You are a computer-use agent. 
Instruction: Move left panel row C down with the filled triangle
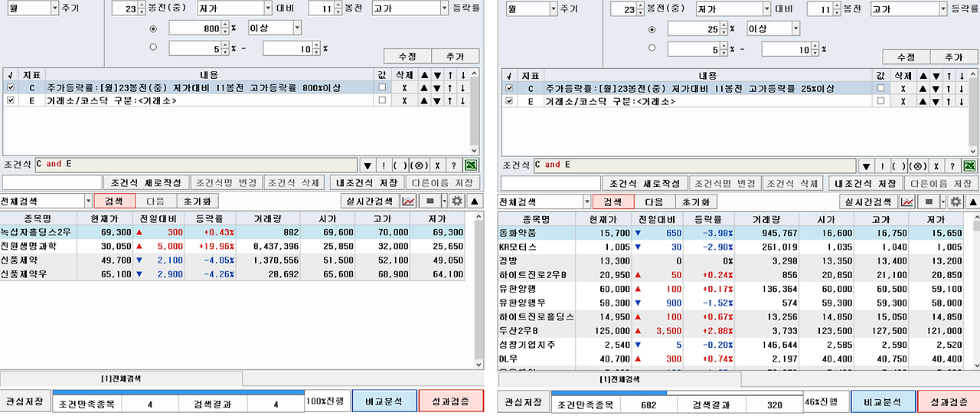pos(436,88)
